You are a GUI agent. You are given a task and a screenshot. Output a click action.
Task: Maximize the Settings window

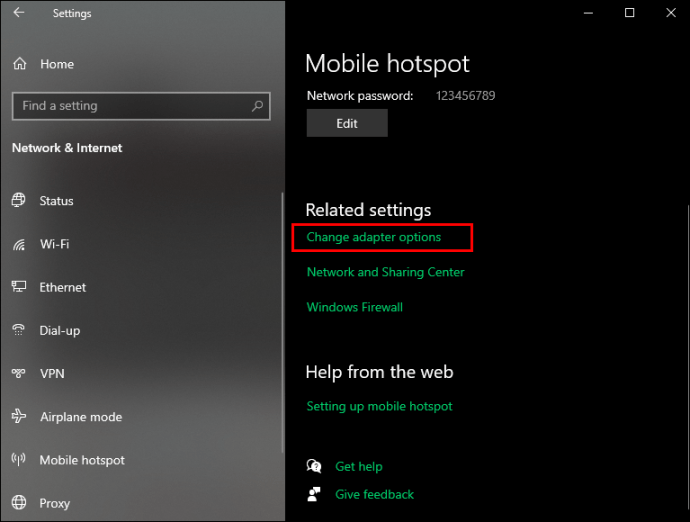[x=630, y=13]
